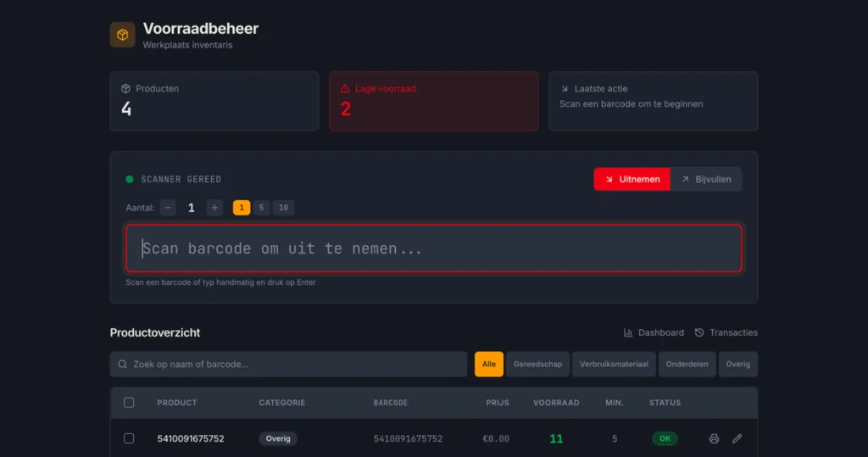Show the Onderdelen category filter
This screenshot has width=868, height=457.
coord(687,364)
